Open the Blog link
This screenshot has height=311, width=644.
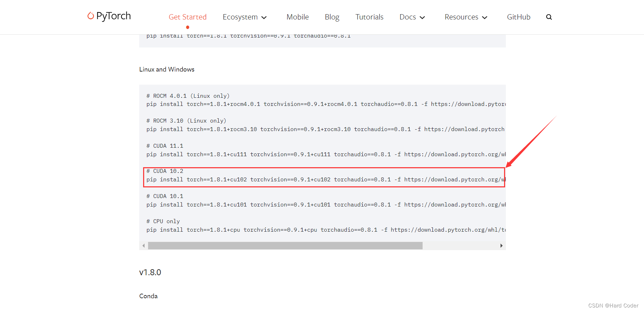[332, 17]
